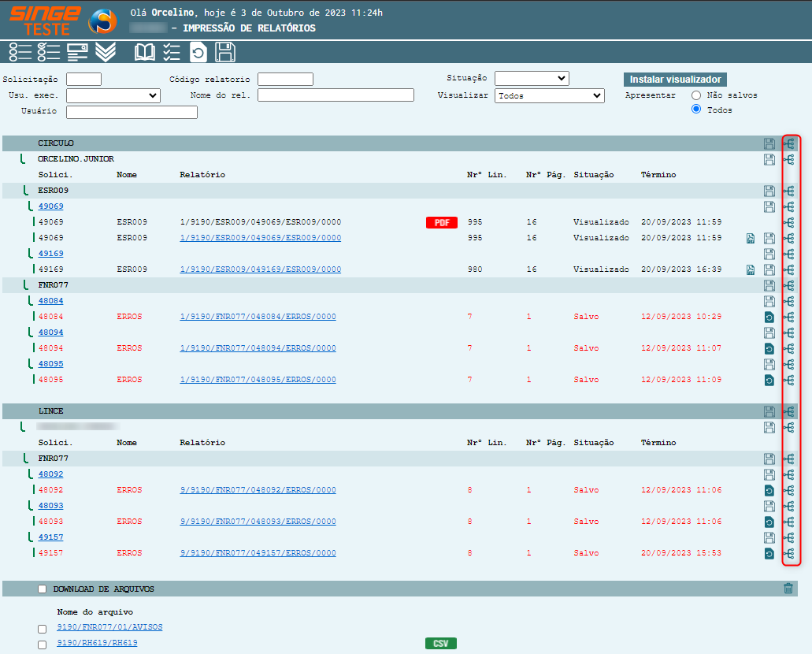Viewport: 812px width, 654px height.
Task: Click the CIRCULO group header text
Action: tap(56, 143)
